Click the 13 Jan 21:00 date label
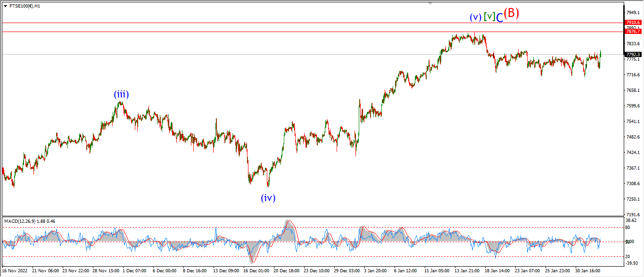Viewport: 644px width, 277px height. tap(467, 271)
